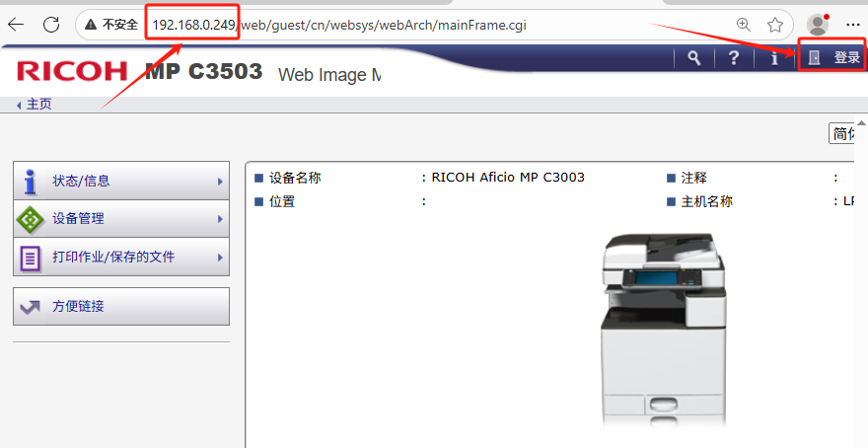Click the search magnifier in the Ricoh header

(x=694, y=58)
